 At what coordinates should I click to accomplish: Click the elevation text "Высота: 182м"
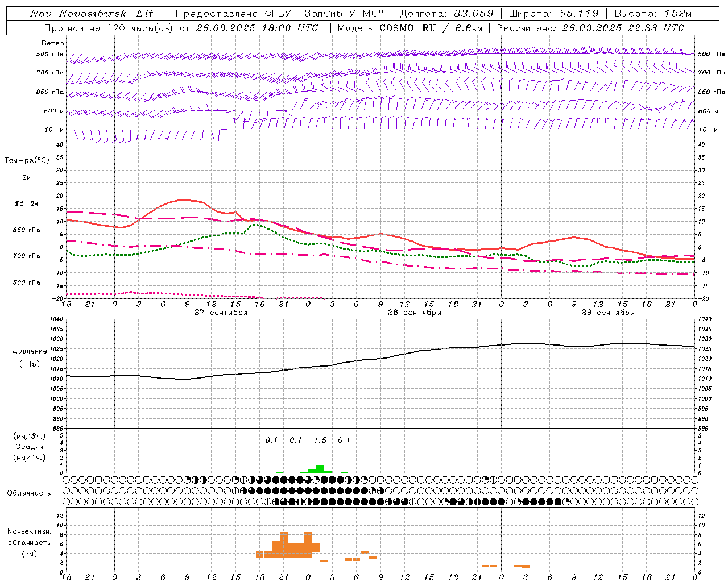tap(653, 14)
